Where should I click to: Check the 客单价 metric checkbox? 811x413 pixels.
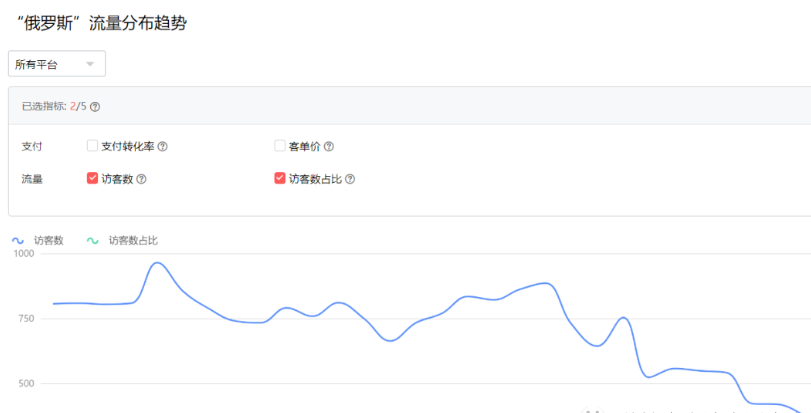(x=280, y=146)
